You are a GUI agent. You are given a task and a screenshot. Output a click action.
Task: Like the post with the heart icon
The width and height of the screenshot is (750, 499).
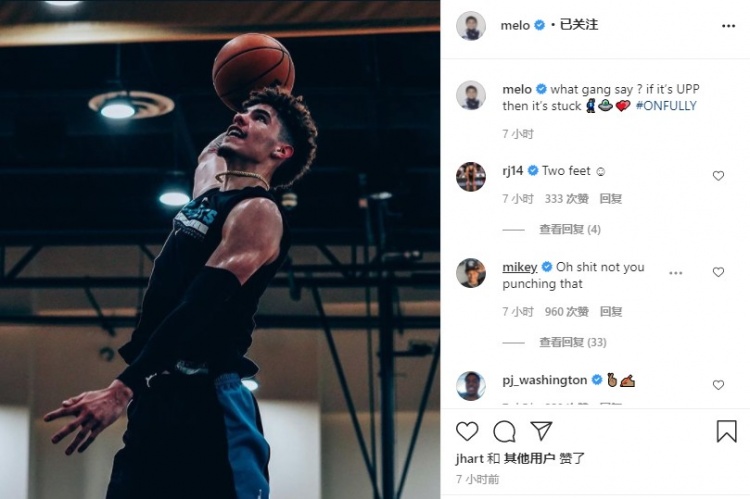tap(467, 431)
